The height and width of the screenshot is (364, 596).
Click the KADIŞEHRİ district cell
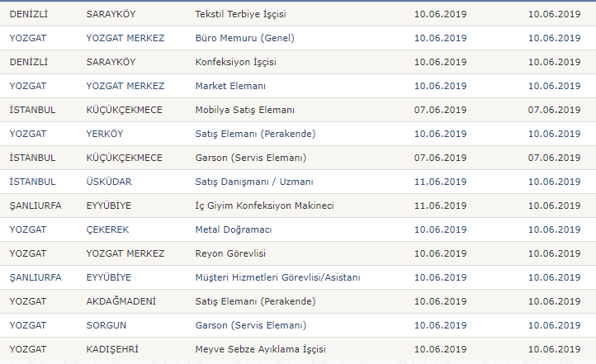click(112, 349)
